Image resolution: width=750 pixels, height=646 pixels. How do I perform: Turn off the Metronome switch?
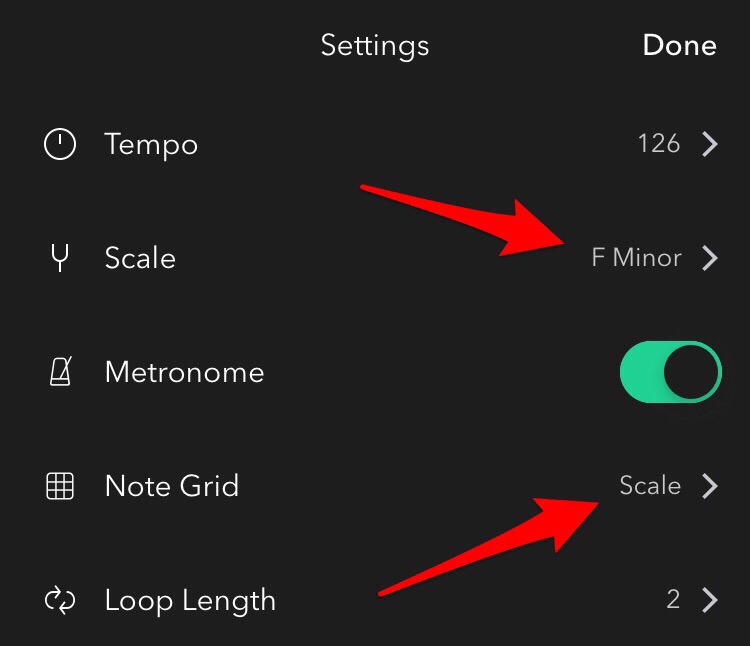[x=670, y=372]
